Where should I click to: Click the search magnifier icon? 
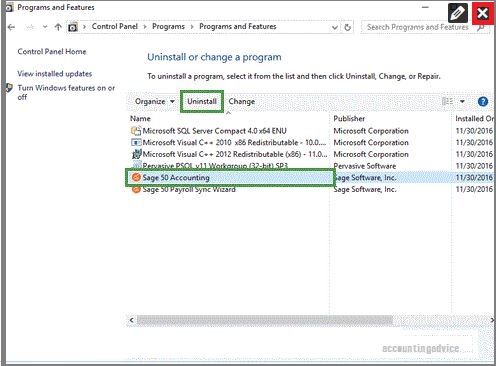click(x=481, y=28)
